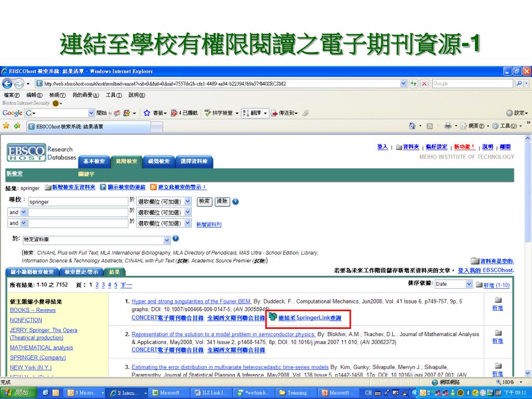The width and height of the screenshot is (532, 399).
Task: Switch to the 選擇資料庫 tab
Action: tap(194, 162)
